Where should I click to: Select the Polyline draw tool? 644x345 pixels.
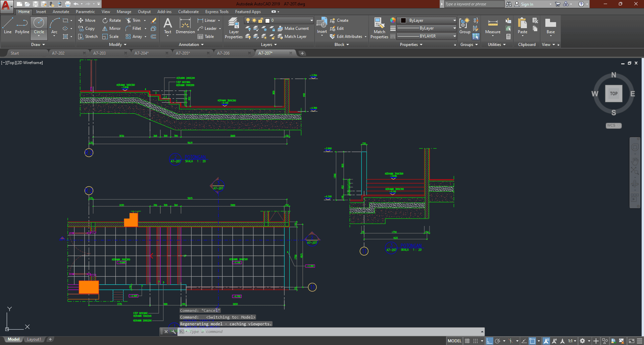pyautogui.click(x=22, y=26)
